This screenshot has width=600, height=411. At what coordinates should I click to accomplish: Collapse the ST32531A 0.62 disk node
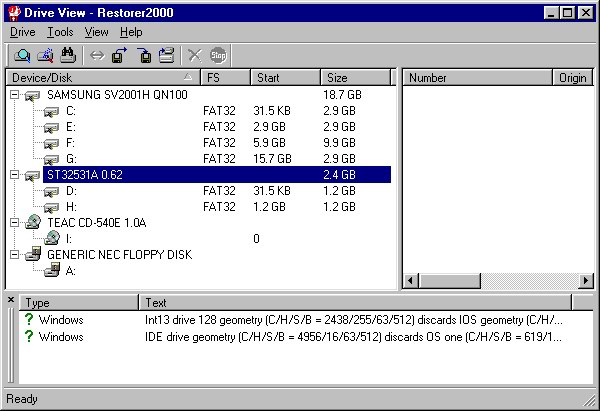tap(15, 175)
